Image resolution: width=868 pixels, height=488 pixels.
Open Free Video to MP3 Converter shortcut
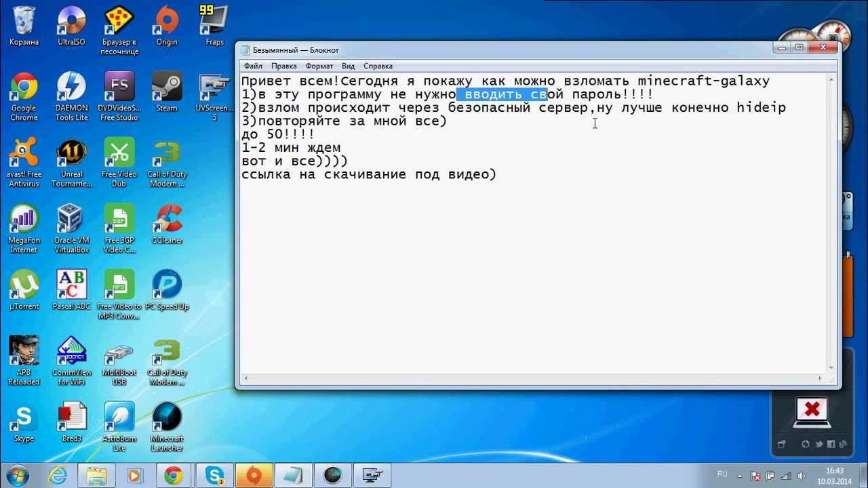point(119,296)
